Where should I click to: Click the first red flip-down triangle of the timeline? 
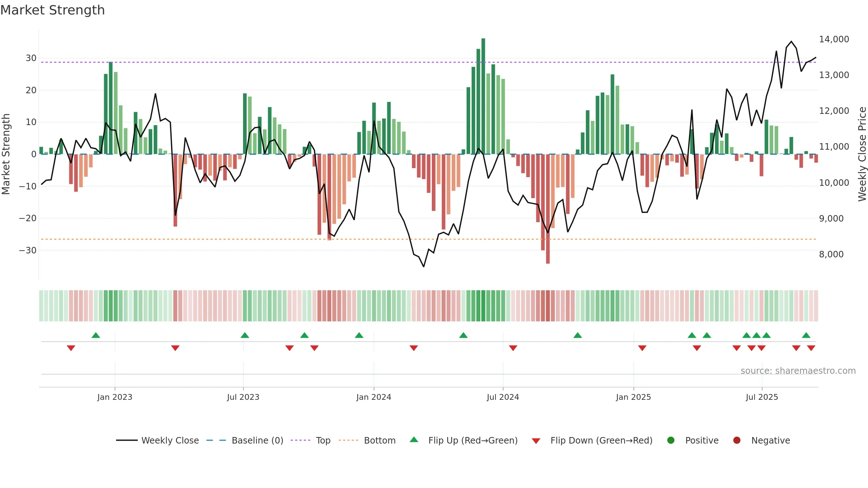point(71,348)
